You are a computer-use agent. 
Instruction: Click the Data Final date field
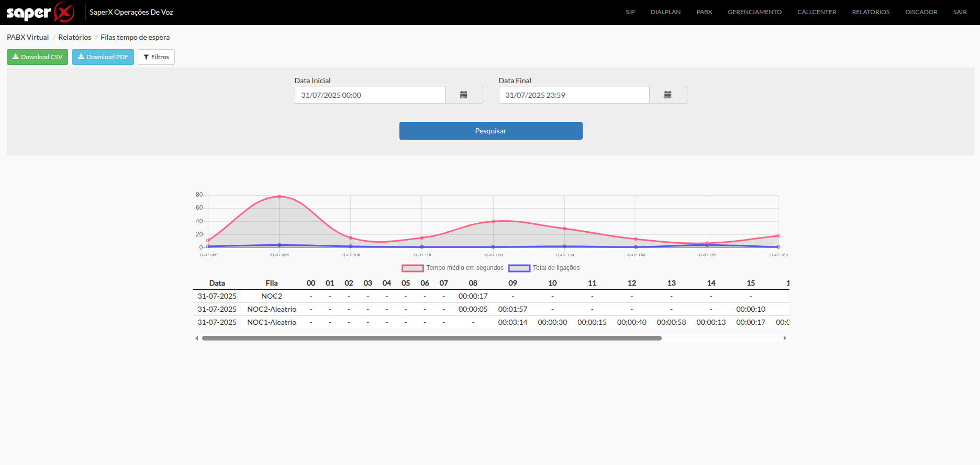574,95
